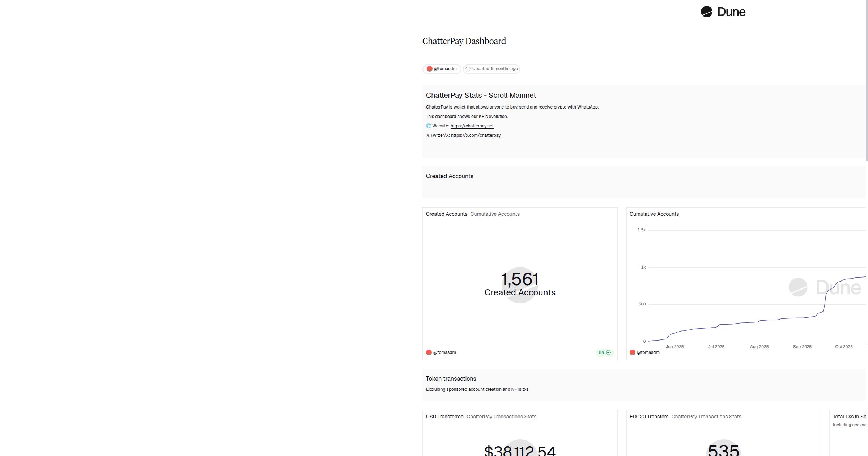Screen dimensions: 868x456
Task: Click the red avatar circle beside @tomasdm header badge
Action: (430, 69)
